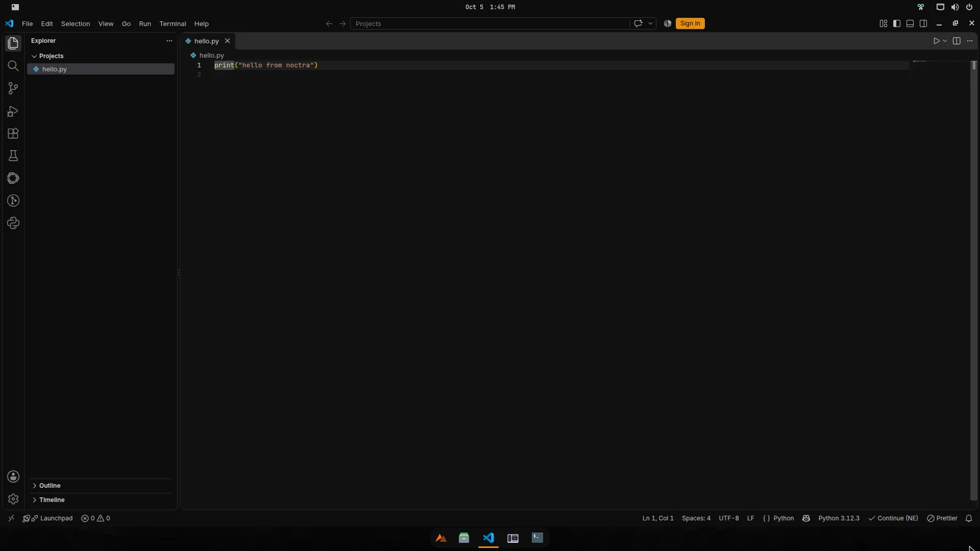This screenshot has width=980, height=551.
Task: Open the Explorer view in activity bar
Action: (x=13, y=43)
